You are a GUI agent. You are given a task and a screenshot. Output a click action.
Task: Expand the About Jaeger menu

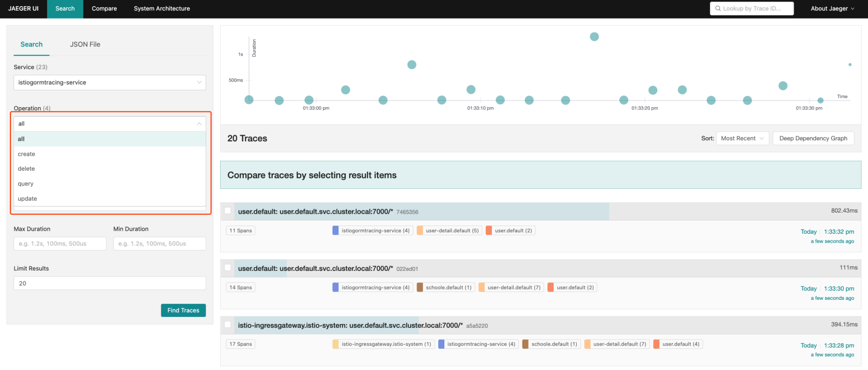click(832, 9)
